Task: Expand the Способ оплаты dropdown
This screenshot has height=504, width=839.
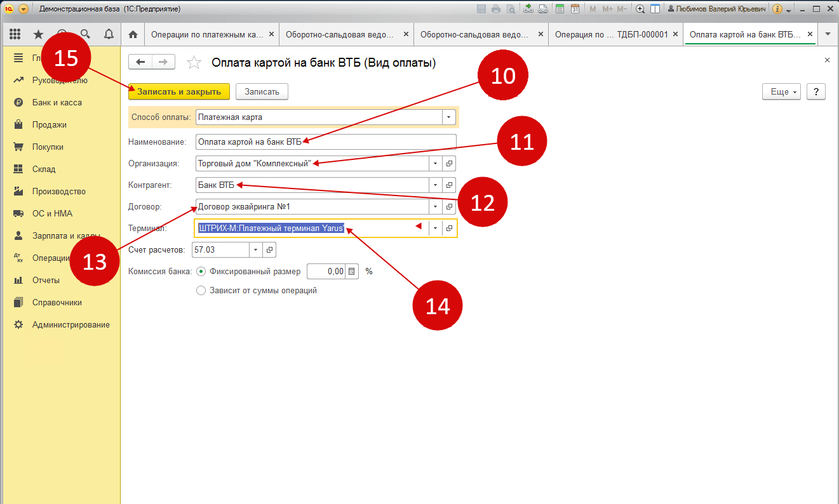Action: tap(449, 117)
